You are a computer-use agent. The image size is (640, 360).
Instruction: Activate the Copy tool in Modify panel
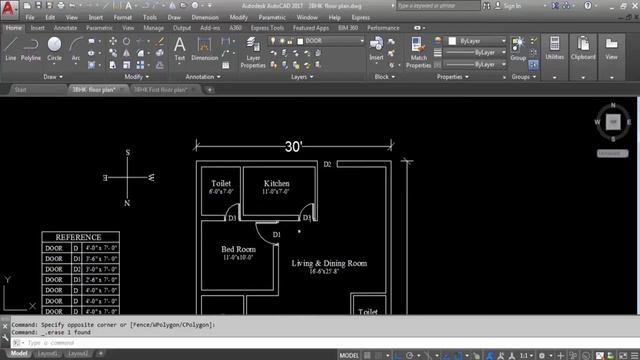tap(113, 53)
